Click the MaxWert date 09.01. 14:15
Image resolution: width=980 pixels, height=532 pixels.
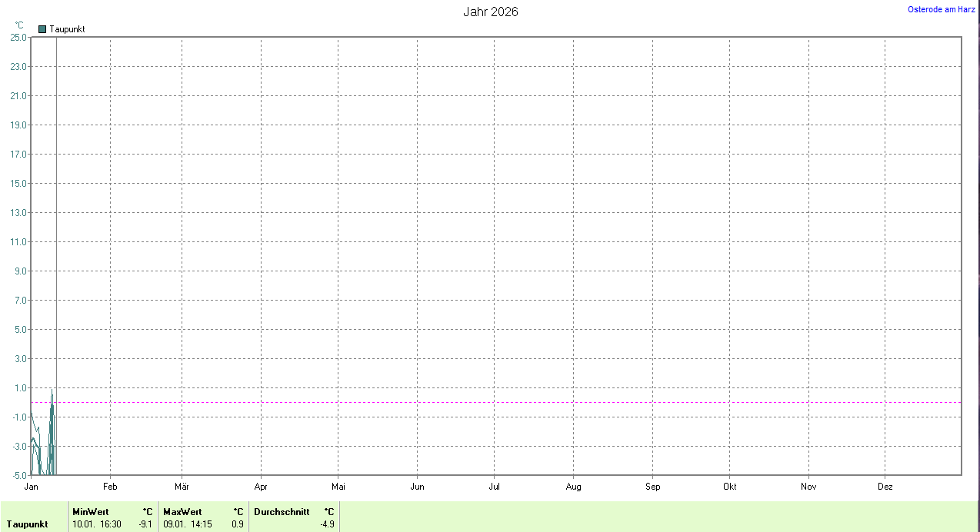[188, 524]
